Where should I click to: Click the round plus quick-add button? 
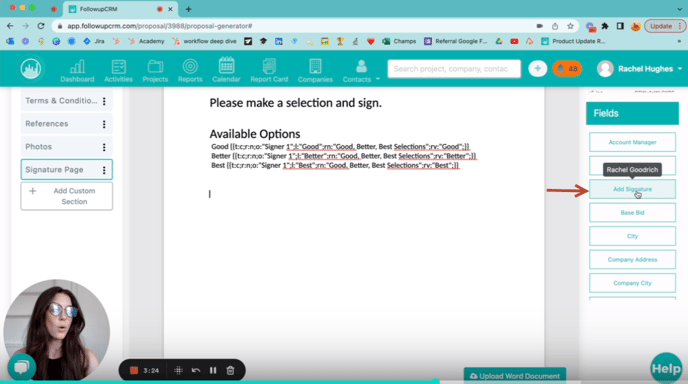tap(538, 68)
